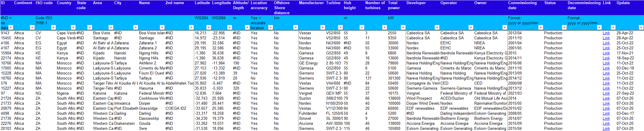Follow the Link for ID 9143 Boa Vista
This screenshot has height=131, width=644.
pyautogui.click(x=606, y=33)
